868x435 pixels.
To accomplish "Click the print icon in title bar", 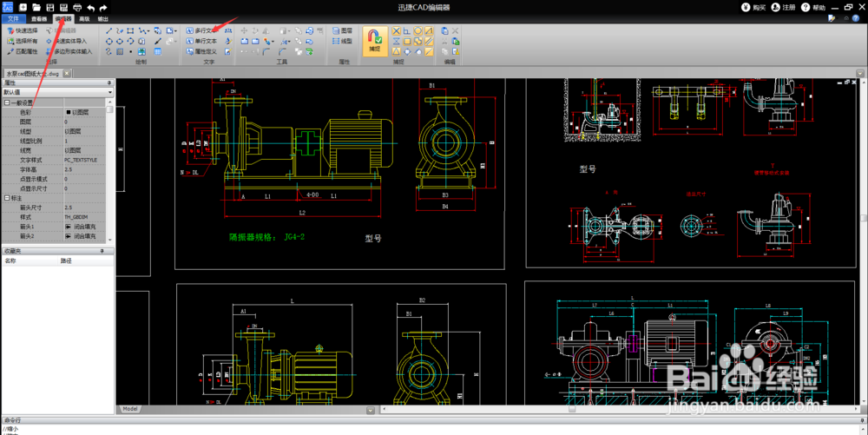I will (x=77, y=8).
